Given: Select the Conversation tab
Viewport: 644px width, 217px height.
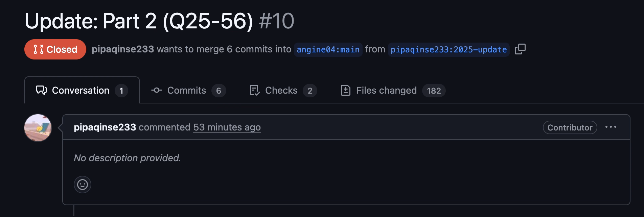Looking at the screenshot, I should coord(82,90).
